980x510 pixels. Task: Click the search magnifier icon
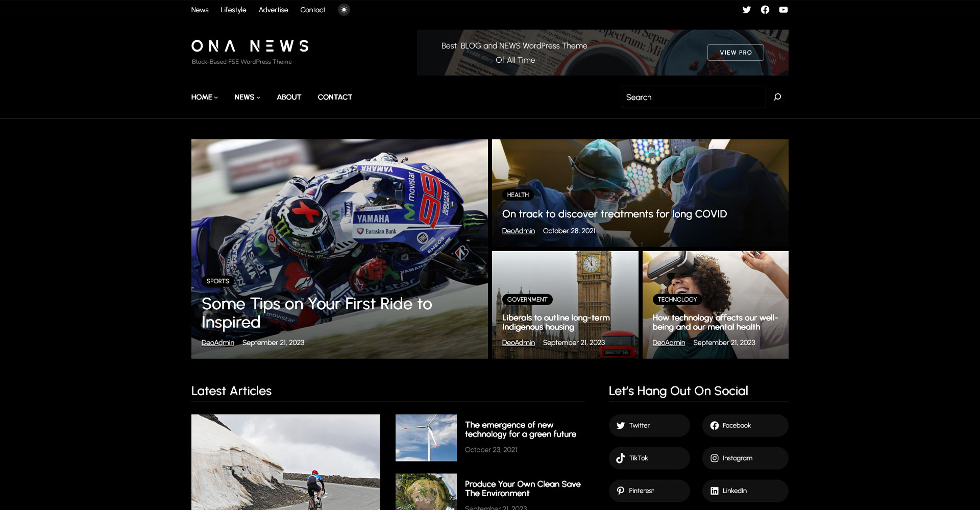[777, 97]
